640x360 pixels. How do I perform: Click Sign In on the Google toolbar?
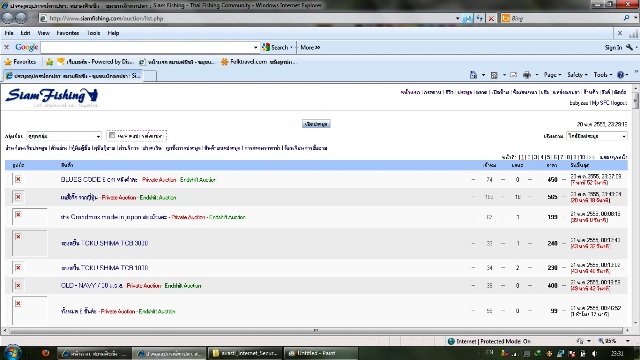[x=613, y=47]
